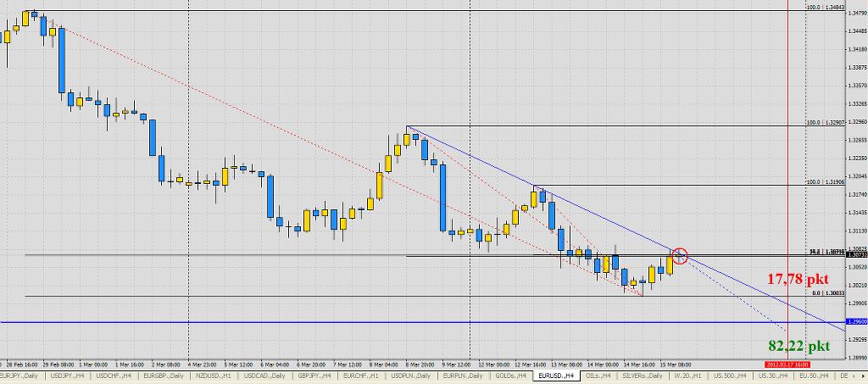Image resolution: width=868 pixels, height=384 pixels.
Task: Click Fibonacci label 100.0 | 1.32907
Action: tap(826, 122)
